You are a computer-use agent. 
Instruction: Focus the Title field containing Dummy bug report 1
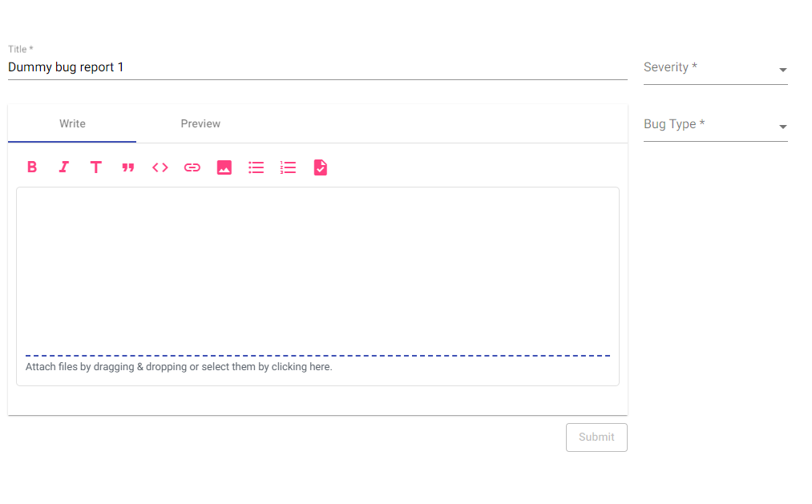click(x=317, y=67)
